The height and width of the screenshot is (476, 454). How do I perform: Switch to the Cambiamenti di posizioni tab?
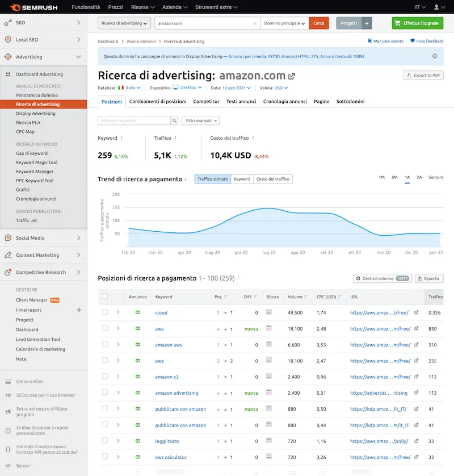[158, 102]
